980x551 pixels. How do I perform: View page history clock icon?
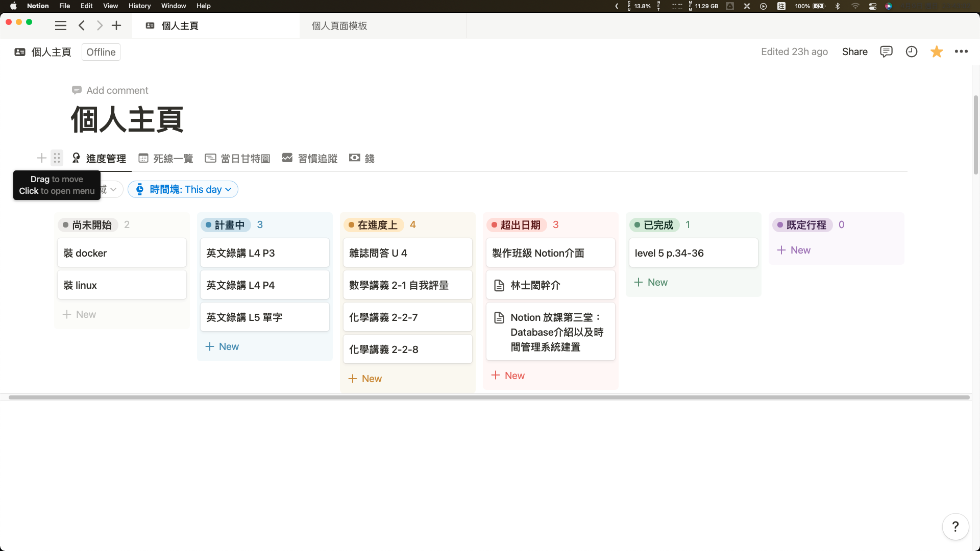point(912,52)
